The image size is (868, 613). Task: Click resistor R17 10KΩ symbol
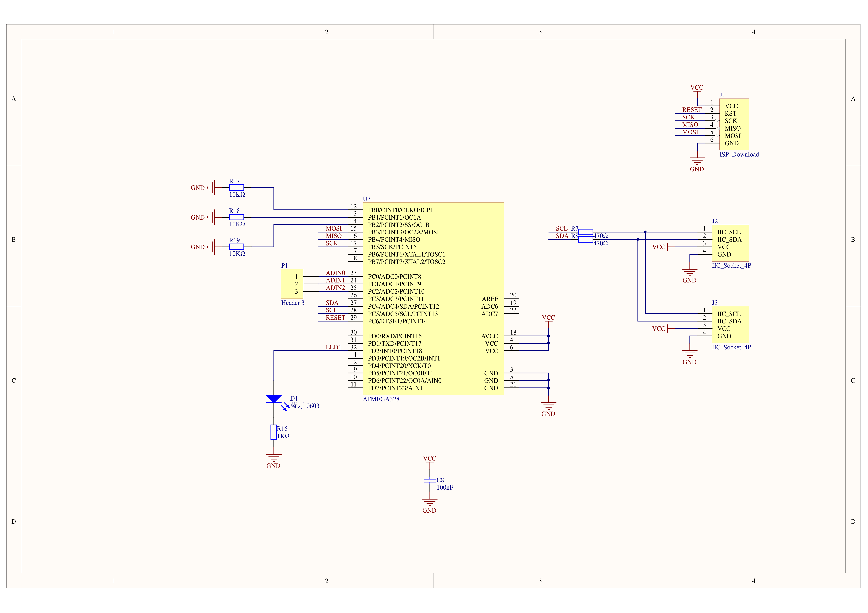coord(236,188)
